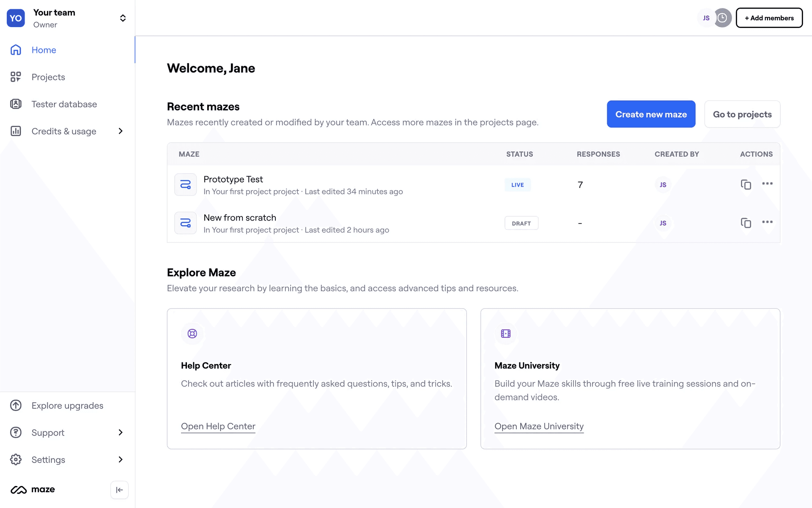Click the Maze University film icon
The width and height of the screenshot is (812, 508).
pyautogui.click(x=506, y=334)
